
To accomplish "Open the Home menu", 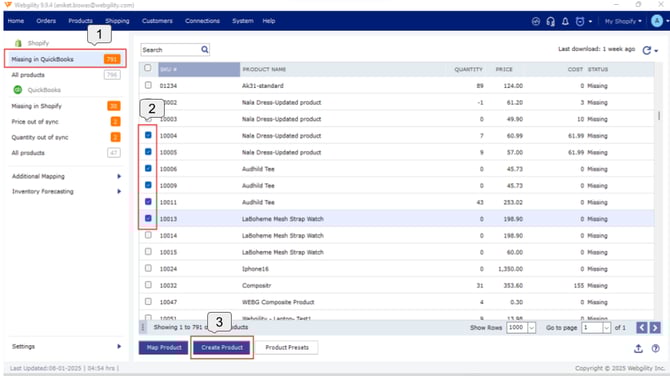I will coord(16,21).
